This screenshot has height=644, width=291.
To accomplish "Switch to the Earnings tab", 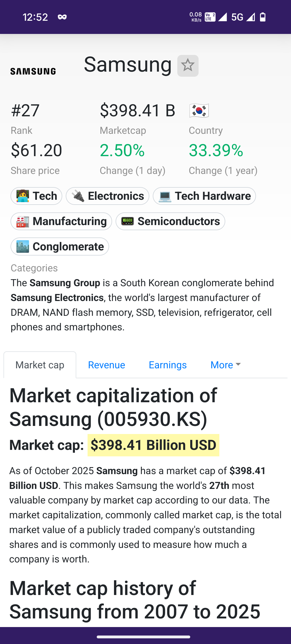I will [168, 365].
